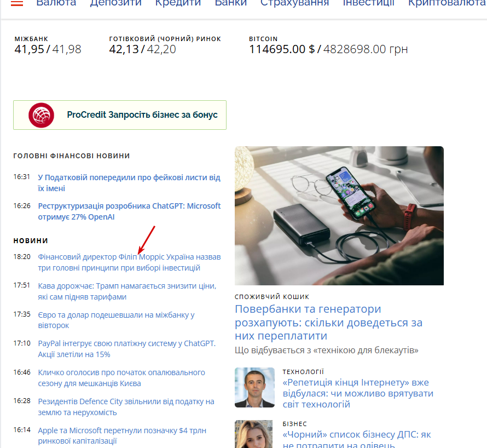Click the 16:31 timestamp

22,177
